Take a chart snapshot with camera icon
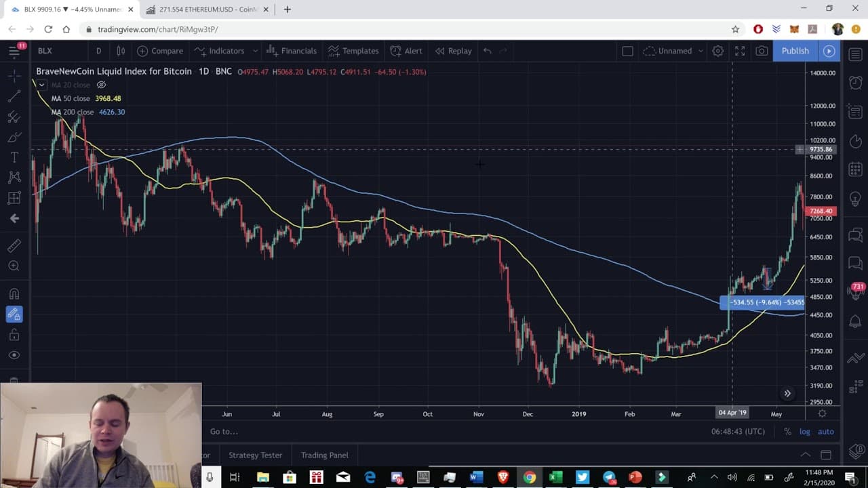868x488 pixels. (x=762, y=51)
